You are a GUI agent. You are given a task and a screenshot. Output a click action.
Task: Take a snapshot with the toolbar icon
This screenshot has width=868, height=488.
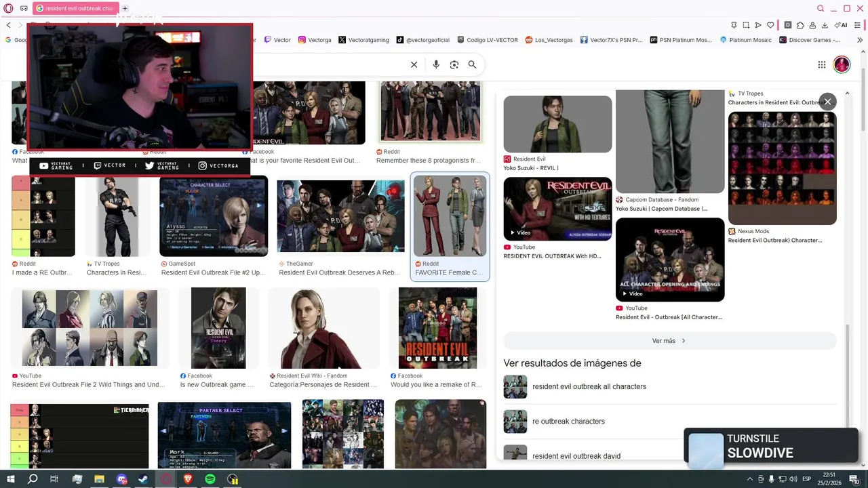(x=746, y=25)
